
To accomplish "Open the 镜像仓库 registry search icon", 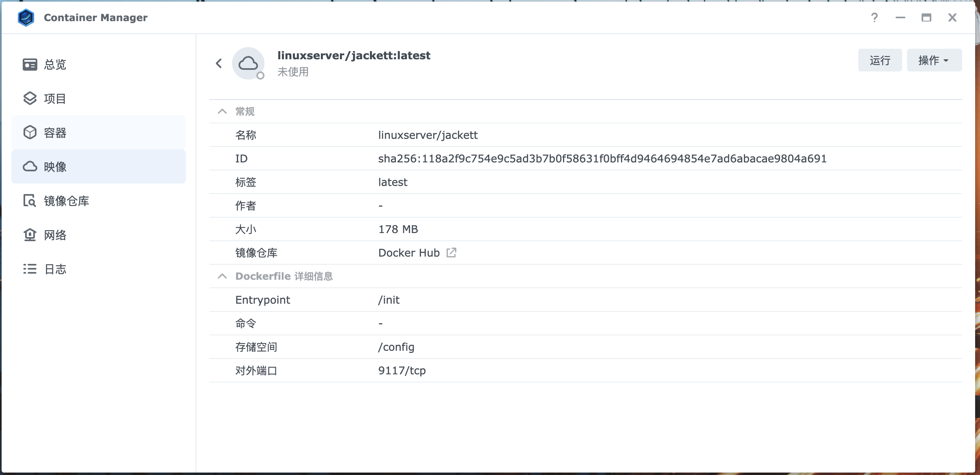I will 30,201.
